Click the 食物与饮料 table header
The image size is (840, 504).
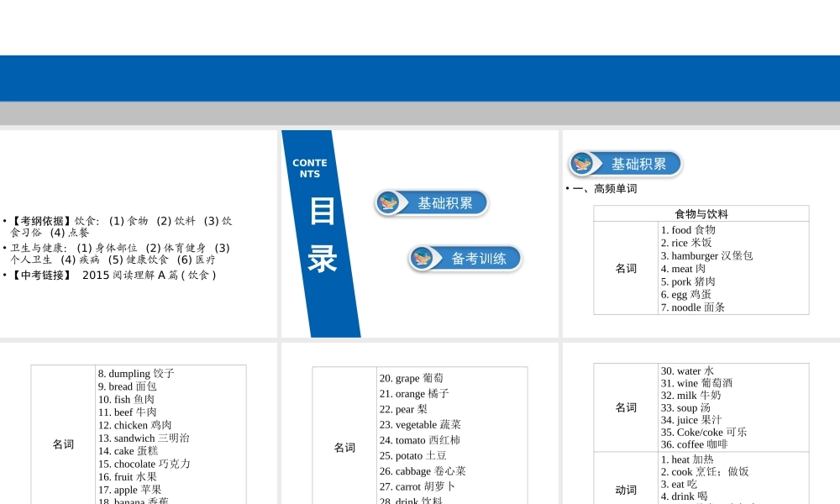click(701, 213)
